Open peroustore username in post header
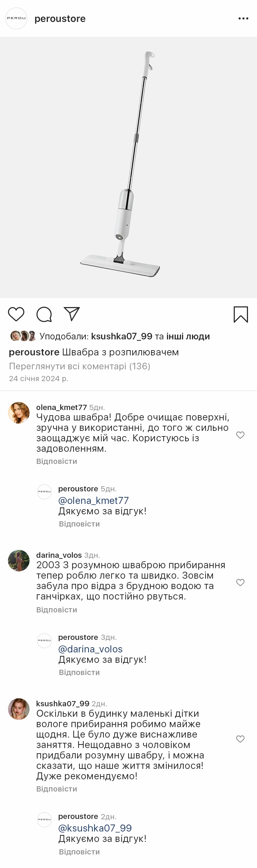The height and width of the screenshot is (868, 257). 60,19
